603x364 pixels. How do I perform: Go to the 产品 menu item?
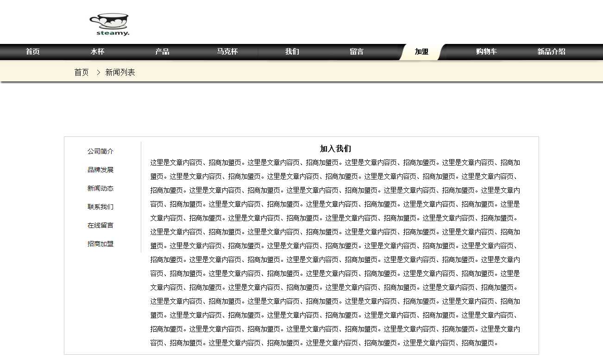tap(162, 52)
